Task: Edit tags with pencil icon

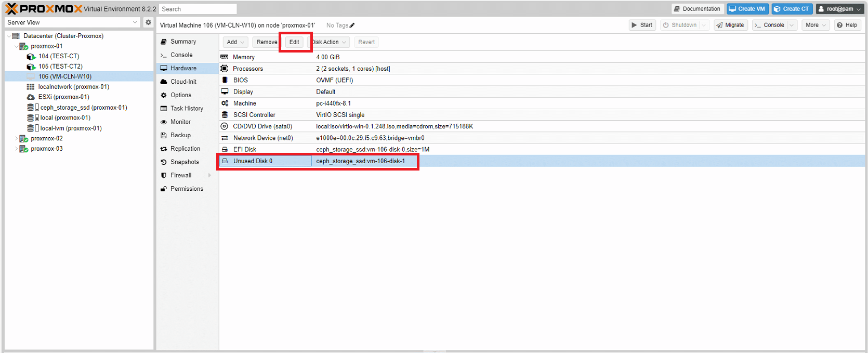Action: point(352,25)
